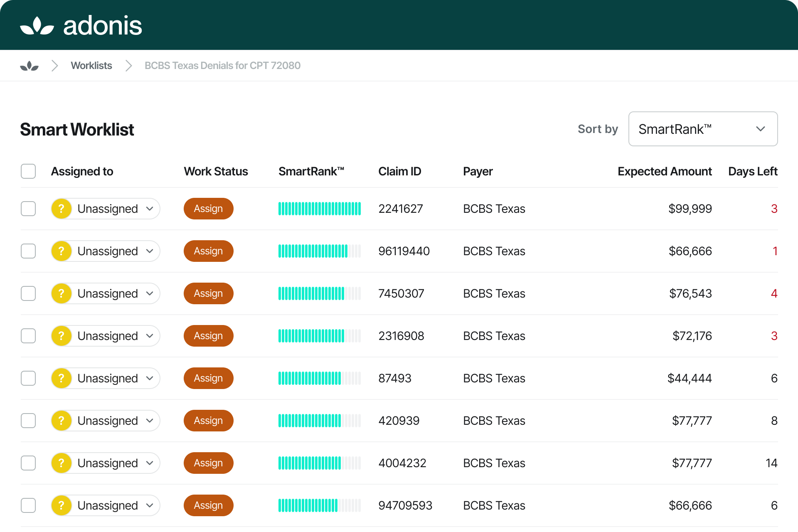Image resolution: width=798 pixels, height=532 pixels.
Task: Open the SmartRank sort by dropdown
Action: [703, 129]
